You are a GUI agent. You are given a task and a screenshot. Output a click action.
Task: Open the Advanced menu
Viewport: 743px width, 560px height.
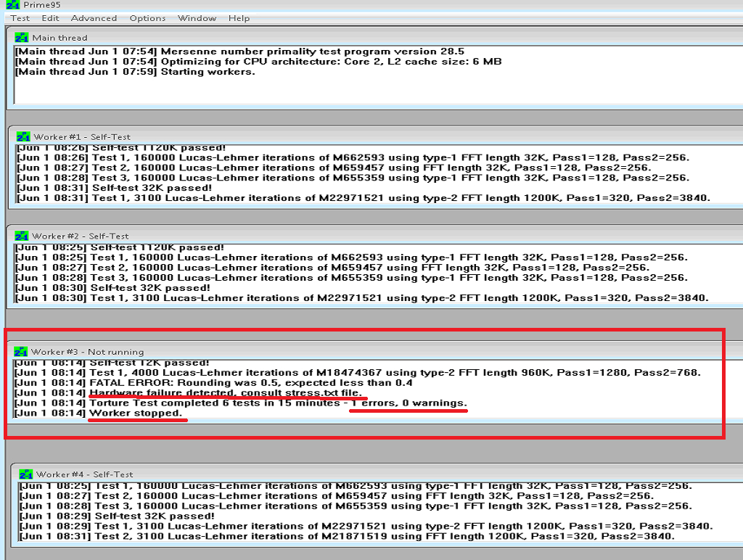94,18
